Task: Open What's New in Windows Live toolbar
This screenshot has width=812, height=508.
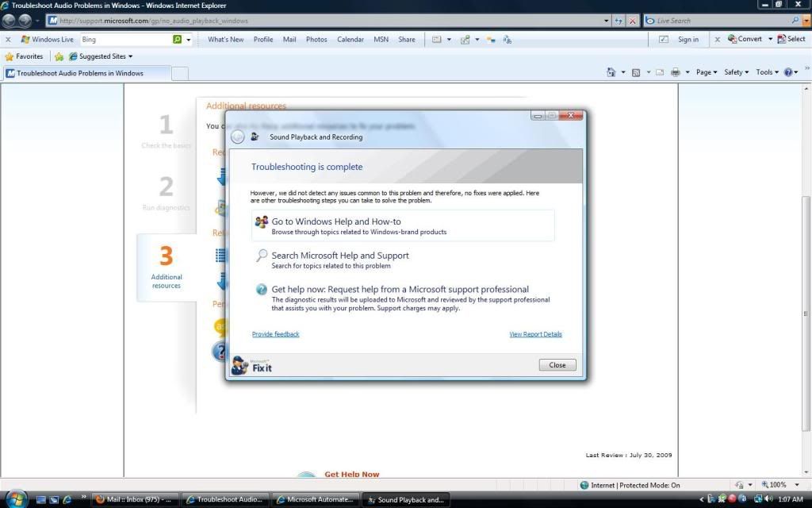Action: pos(226,40)
